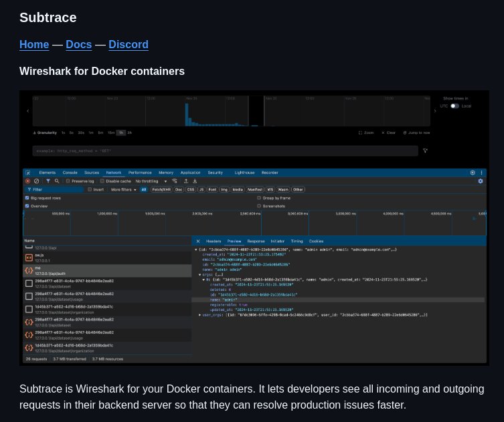Click the filter icon beside query input
Screen dimensions: 504x422
[x=425, y=150]
